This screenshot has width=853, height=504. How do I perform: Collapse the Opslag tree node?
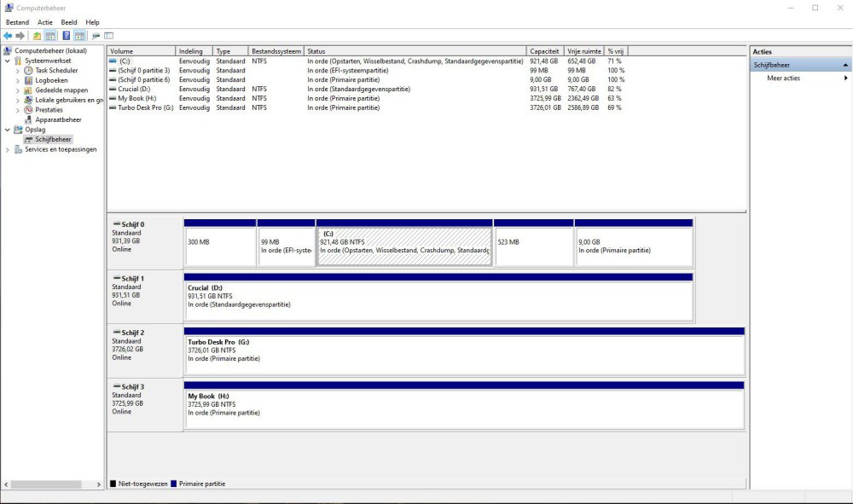tap(8, 130)
